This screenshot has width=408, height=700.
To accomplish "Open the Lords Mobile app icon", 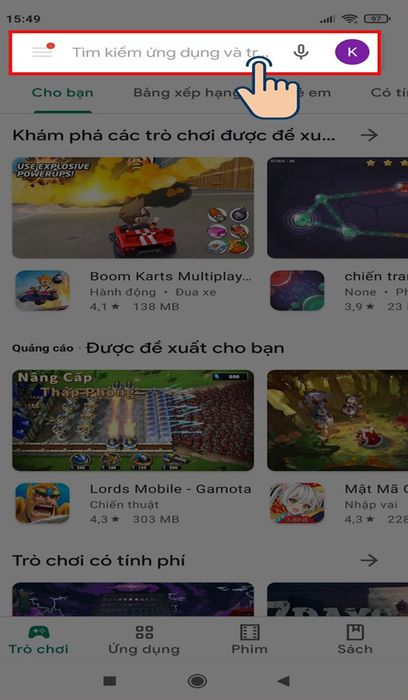I will tap(42, 503).
